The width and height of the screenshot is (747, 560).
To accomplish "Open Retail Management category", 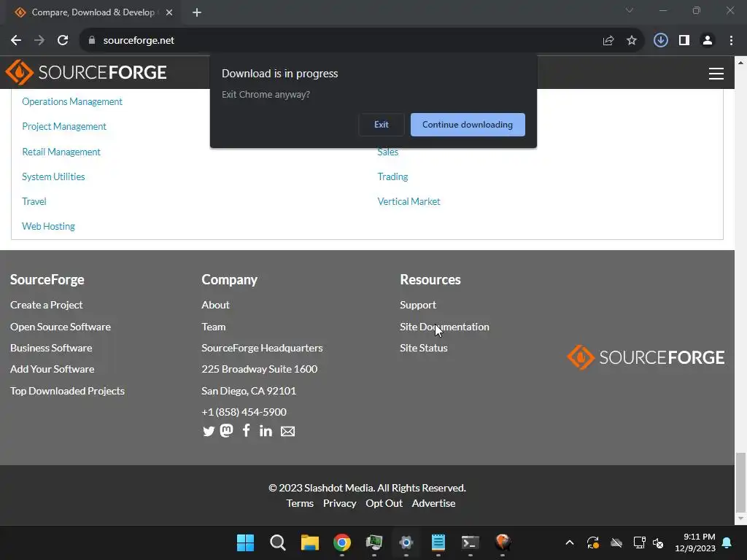I will tap(61, 152).
